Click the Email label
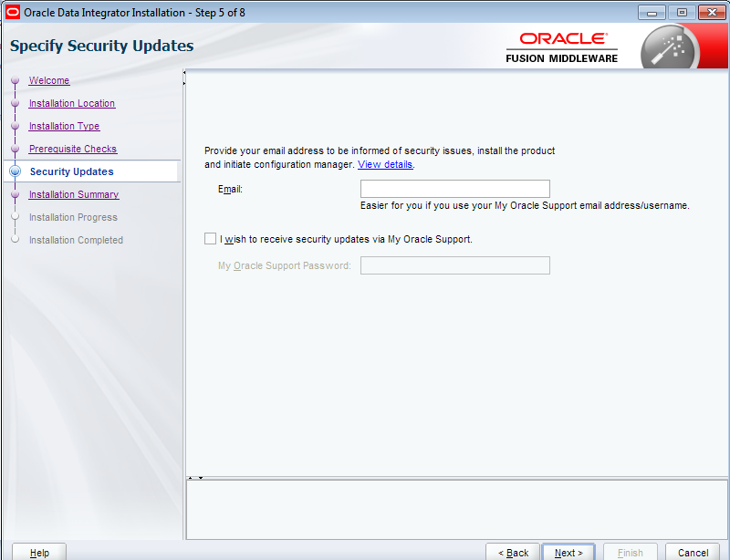730x560 pixels. [230, 189]
